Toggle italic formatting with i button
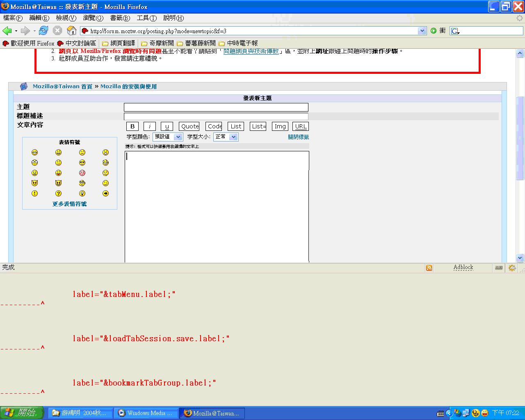Image resolution: width=525 pixels, height=420 pixels. tap(150, 126)
